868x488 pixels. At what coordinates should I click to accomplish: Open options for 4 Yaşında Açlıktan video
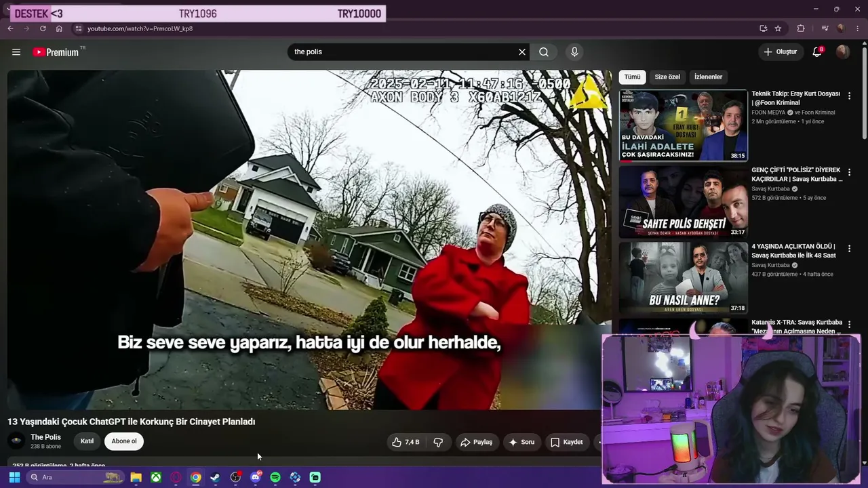(x=849, y=249)
